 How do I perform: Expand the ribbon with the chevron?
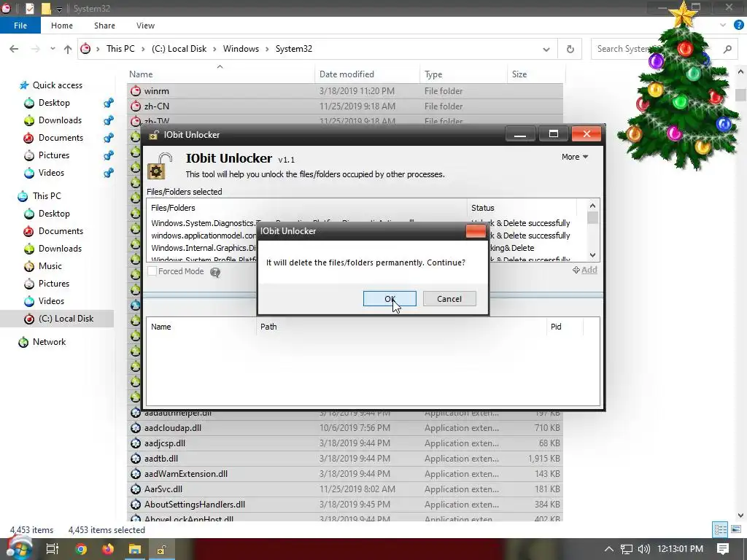click(x=723, y=26)
